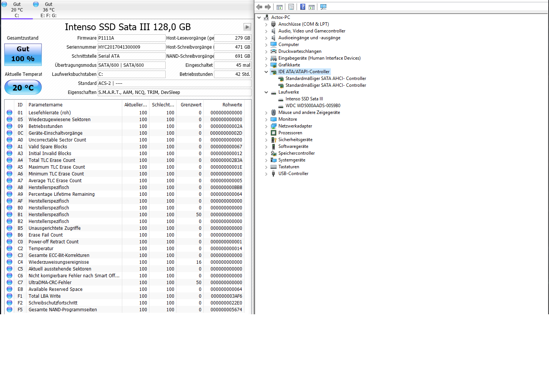The height and width of the screenshot is (392, 549).
Task: Click raw value 000000002B3A
Action: coord(226,160)
